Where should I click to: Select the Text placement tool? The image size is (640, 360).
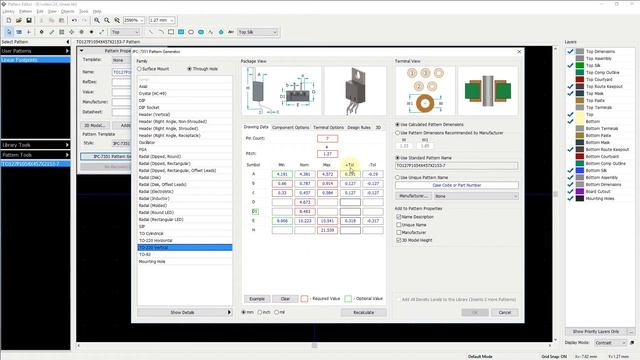click(x=231, y=32)
